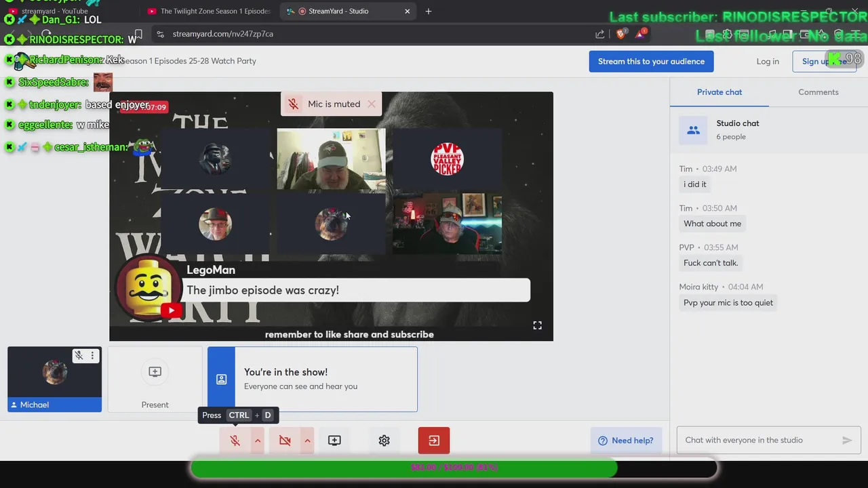
Task: Open Michael's tile three-dot menu
Action: click(92, 355)
